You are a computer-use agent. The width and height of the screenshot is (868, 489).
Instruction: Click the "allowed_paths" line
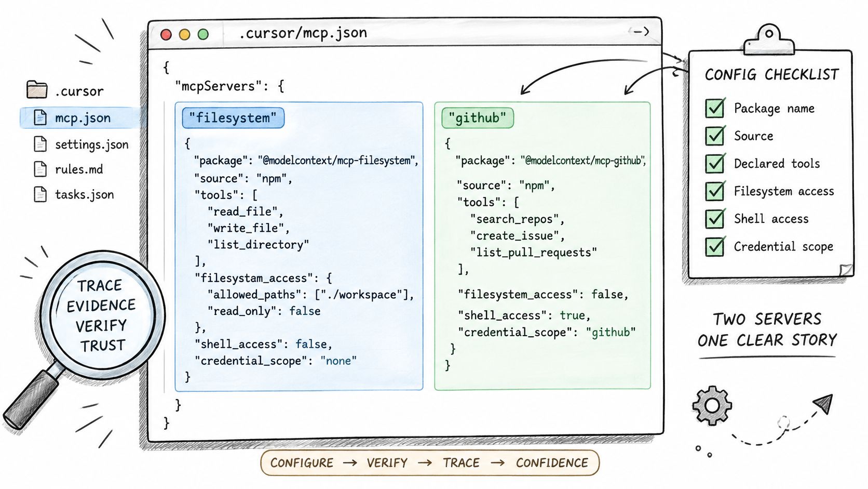(311, 295)
